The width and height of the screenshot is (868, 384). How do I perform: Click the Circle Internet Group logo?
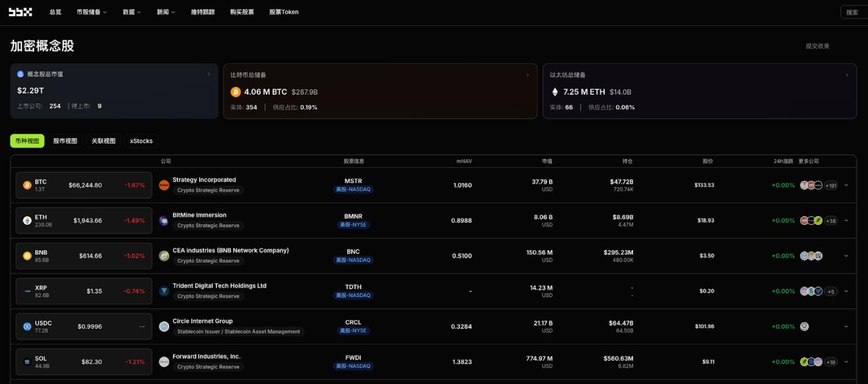click(164, 326)
